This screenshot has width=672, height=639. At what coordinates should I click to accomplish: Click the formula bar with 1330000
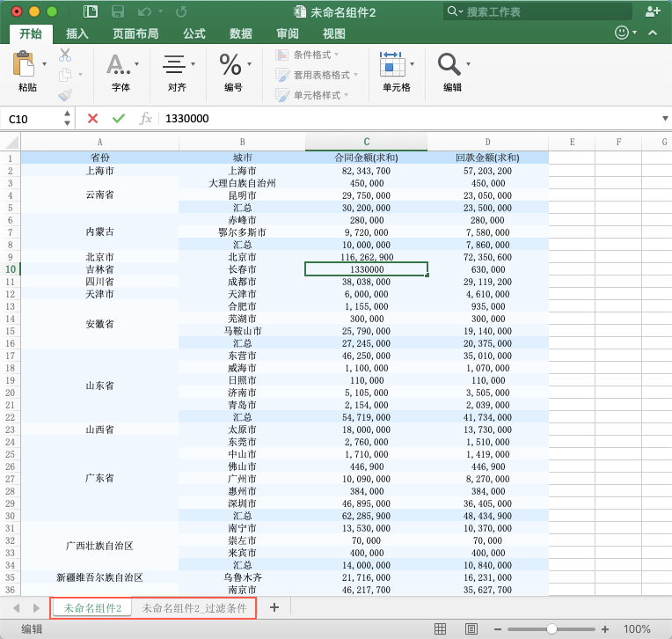tap(409, 118)
